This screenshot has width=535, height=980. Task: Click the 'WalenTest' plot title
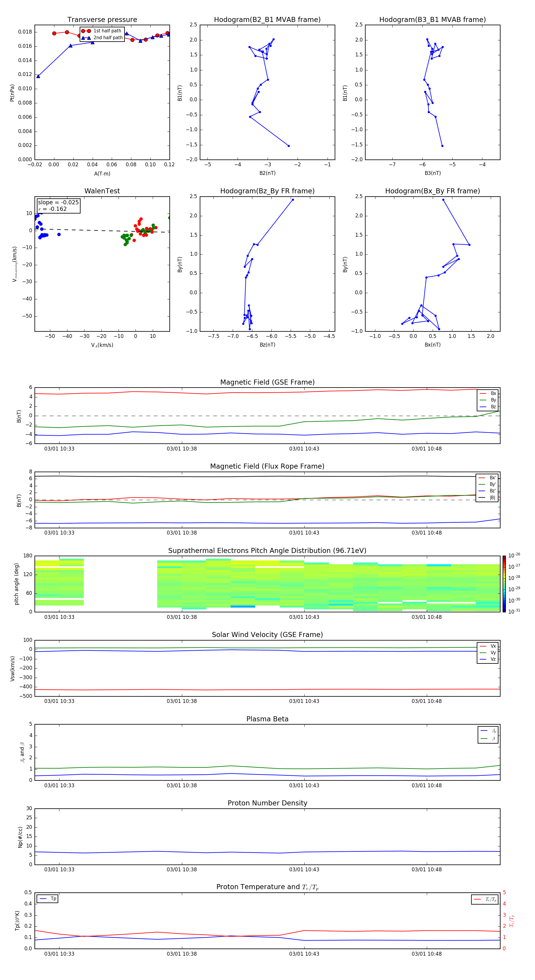(x=102, y=191)
